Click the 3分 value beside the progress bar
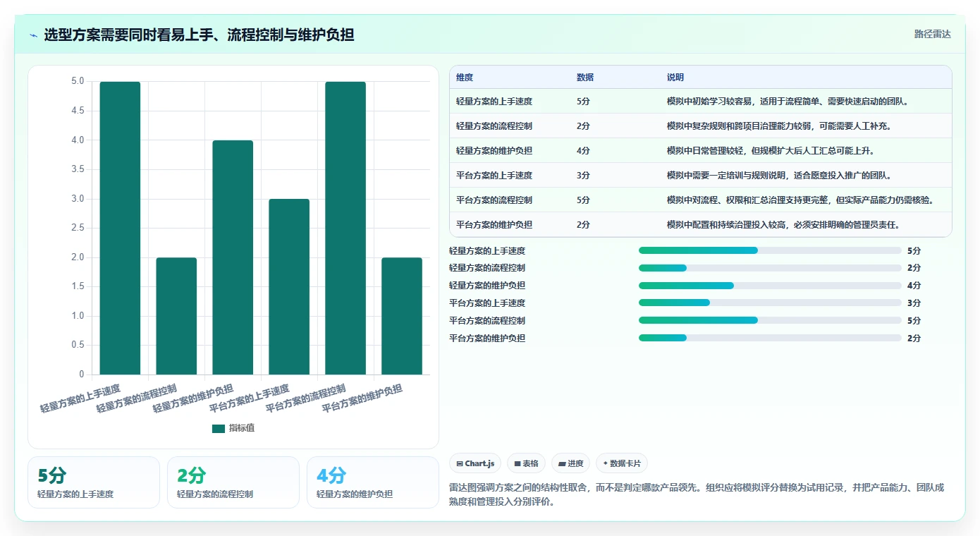The image size is (980, 536). click(x=914, y=303)
